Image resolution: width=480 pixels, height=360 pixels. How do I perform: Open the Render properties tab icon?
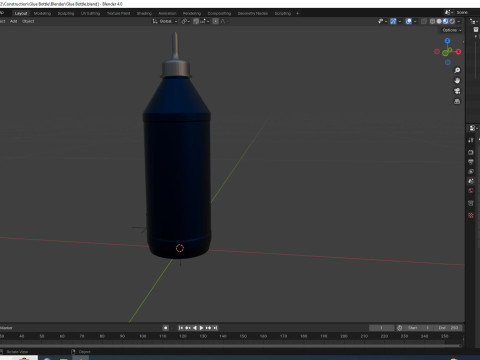(471, 152)
